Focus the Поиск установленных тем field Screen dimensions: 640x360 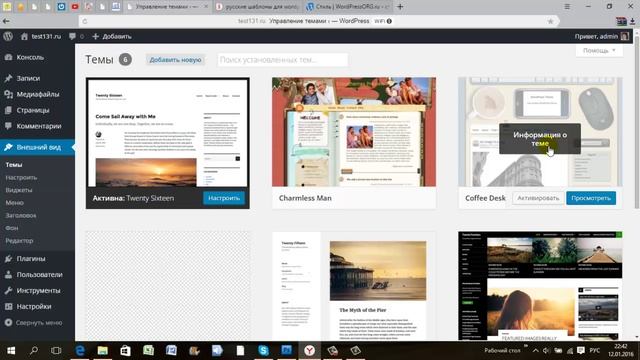tap(282, 60)
